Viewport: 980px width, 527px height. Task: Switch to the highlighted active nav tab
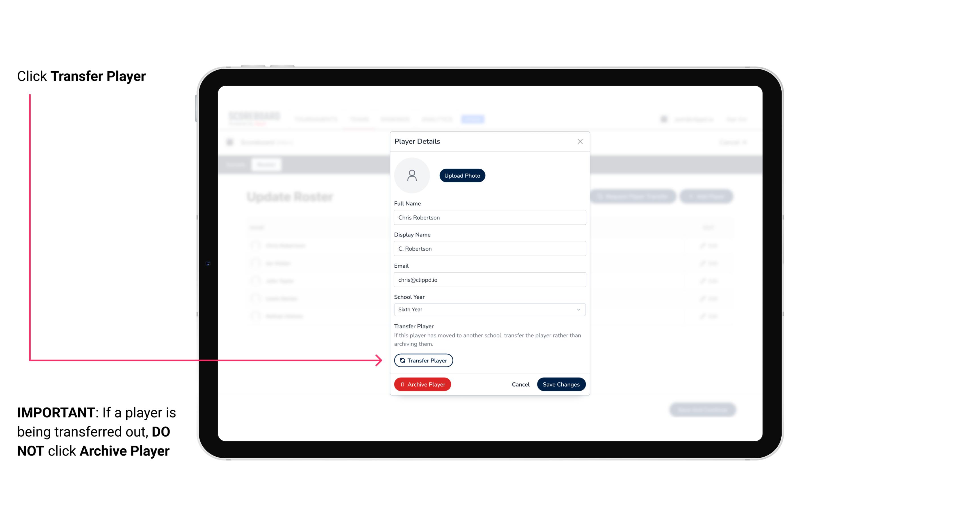pos(473,119)
